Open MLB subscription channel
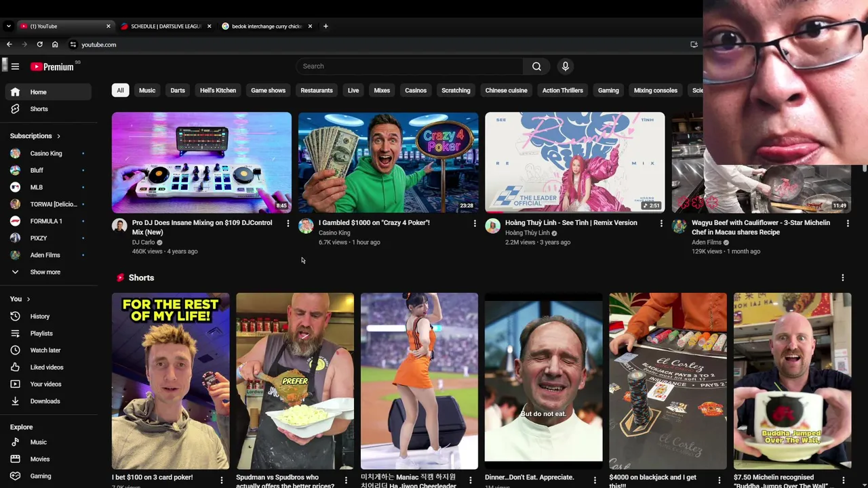Image resolution: width=868 pixels, height=488 pixels. pos(47,188)
